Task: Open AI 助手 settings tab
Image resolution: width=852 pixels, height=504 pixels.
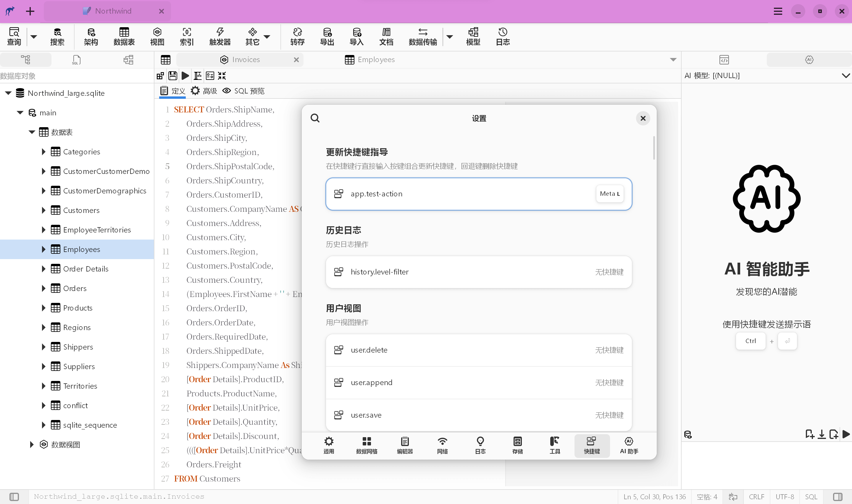Action: tap(629, 445)
